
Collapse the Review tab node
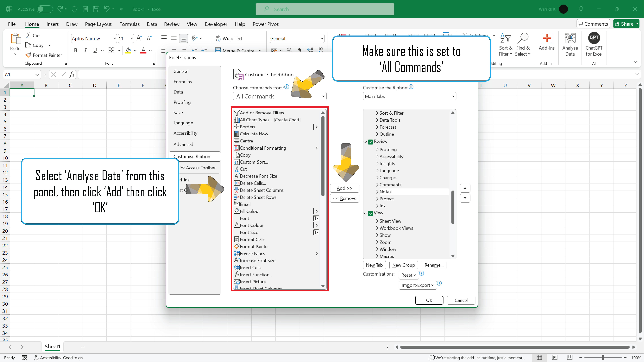[x=365, y=142]
